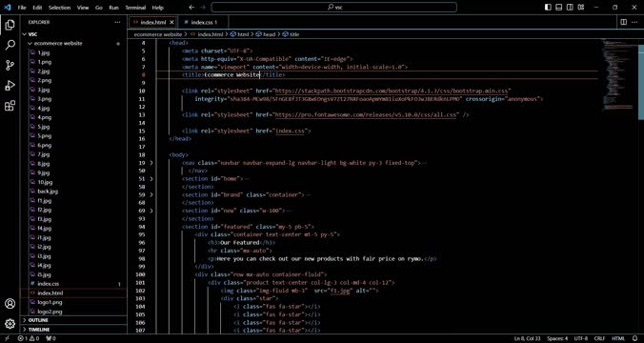Click 'head' in the breadcrumb
This screenshot has height=343, width=644.
(x=269, y=34)
